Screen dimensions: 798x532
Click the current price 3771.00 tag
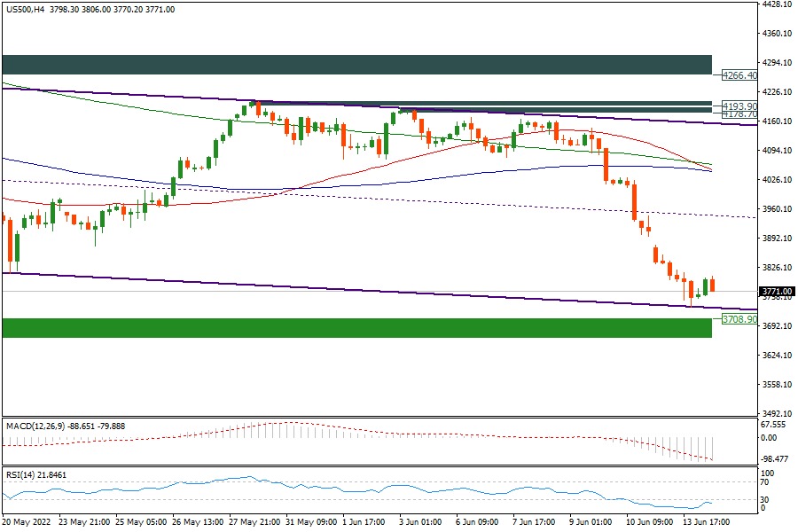[777, 291]
